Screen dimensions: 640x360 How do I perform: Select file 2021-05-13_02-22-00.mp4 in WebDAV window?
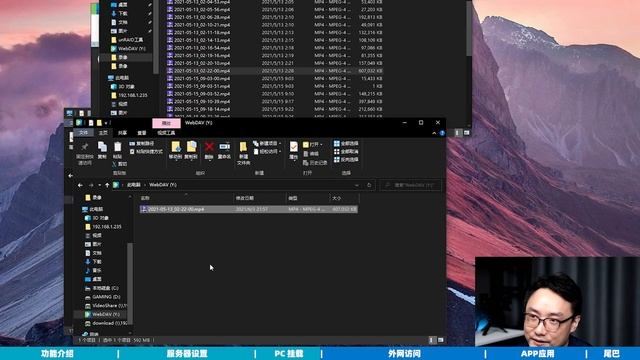[x=249, y=209]
